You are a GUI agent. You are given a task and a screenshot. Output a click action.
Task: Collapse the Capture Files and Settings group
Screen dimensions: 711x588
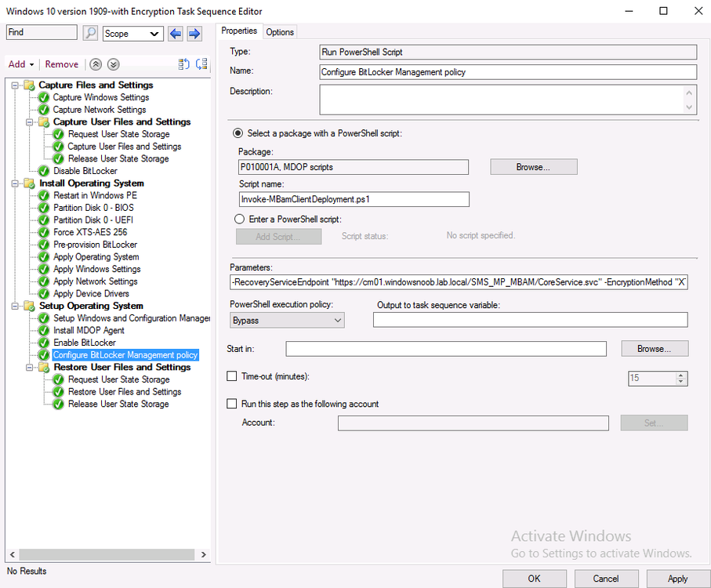tap(15, 85)
